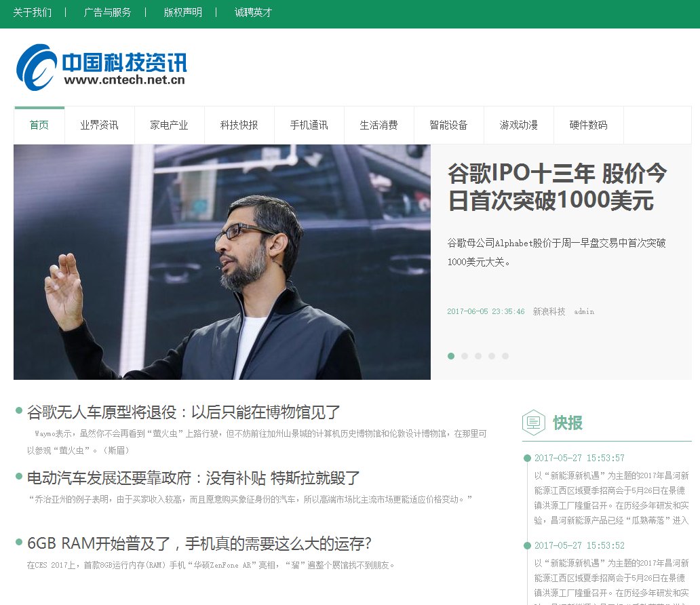700x605 pixels.
Task: Read the 谷歌无人车原型将退役 article
Action: (x=183, y=412)
